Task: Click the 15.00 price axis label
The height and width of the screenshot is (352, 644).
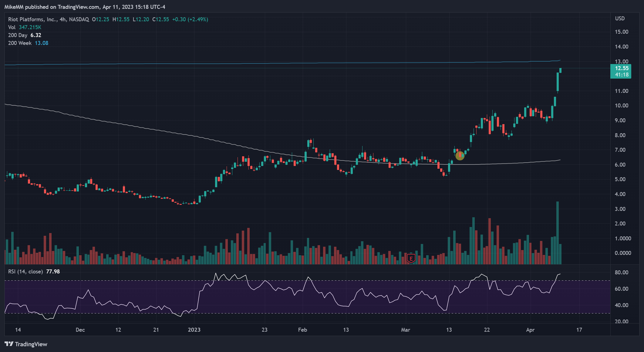Action: point(621,32)
